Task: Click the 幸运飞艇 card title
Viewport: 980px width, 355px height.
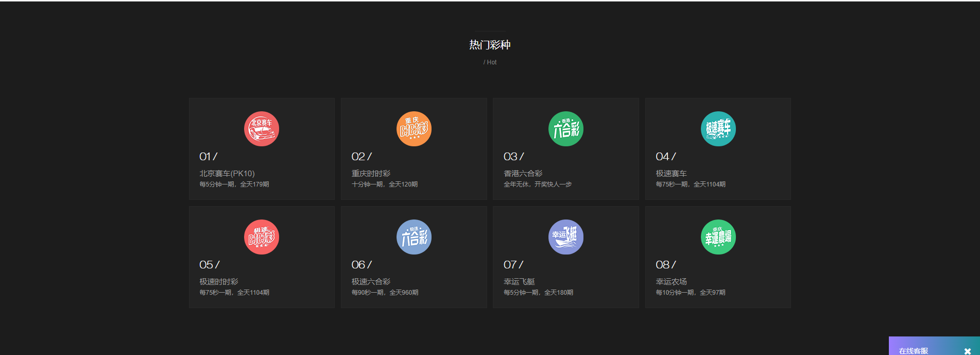Action: pos(519,282)
